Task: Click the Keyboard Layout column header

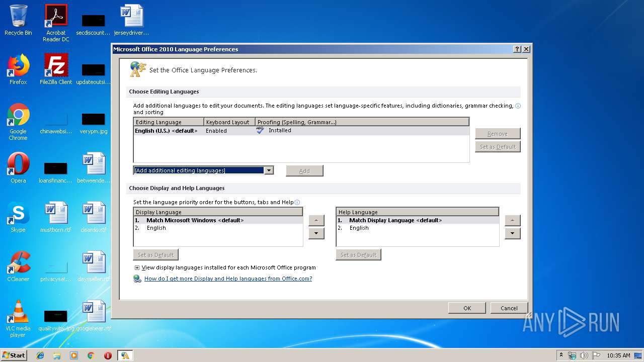Action: click(229, 122)
